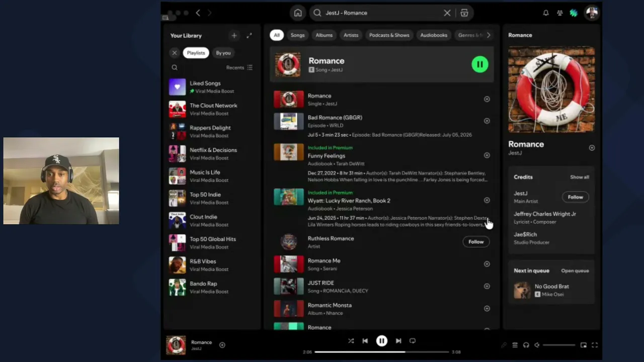Switch to the Podcasts & Shows tab
This screenshot has width=644, height=362.
(389, 35)
